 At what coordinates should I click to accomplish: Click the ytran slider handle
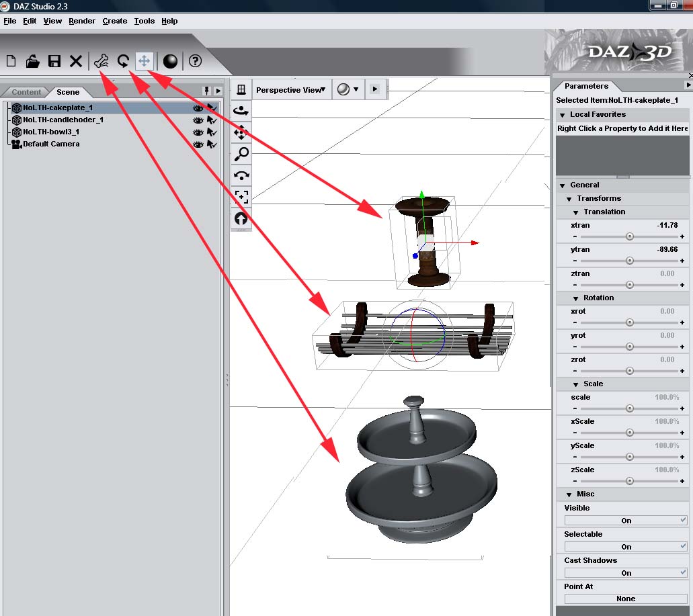630,261
